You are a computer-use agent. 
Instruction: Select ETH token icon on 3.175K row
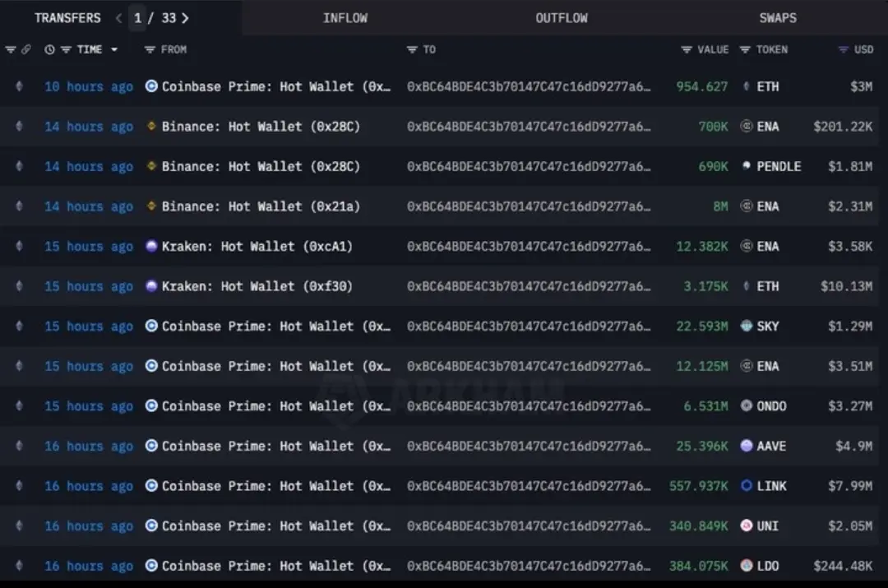click(x=747, y=287)
